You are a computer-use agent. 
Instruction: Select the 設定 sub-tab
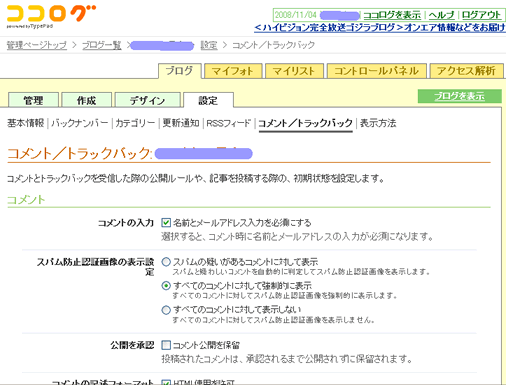tap(208, 100)
